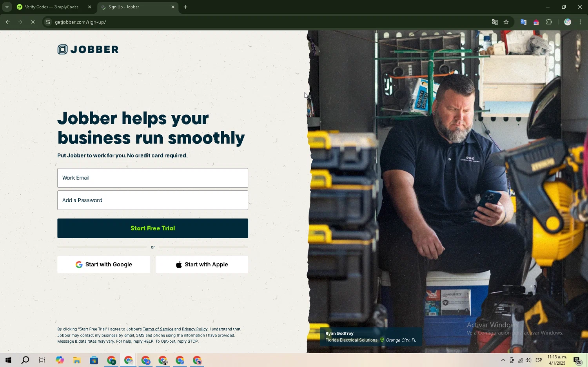Viewport: 588px width, 367px height.
Task: Click the Orange City, FL location text
Action: (401, 340)
